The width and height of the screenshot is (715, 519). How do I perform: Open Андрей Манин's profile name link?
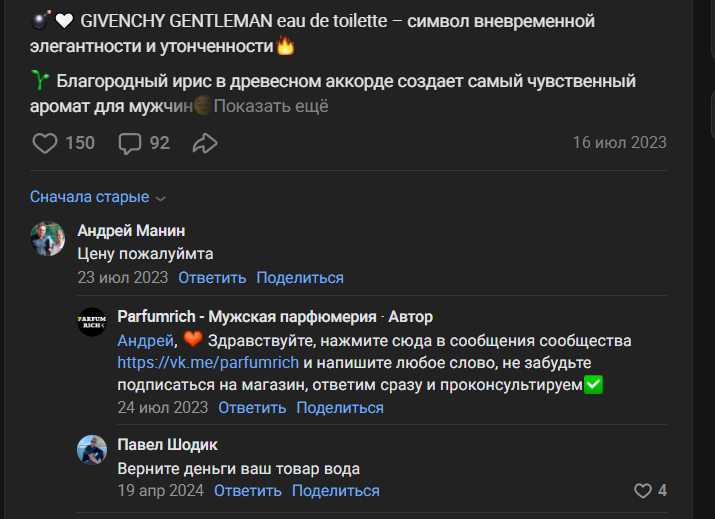pos(131,231)
